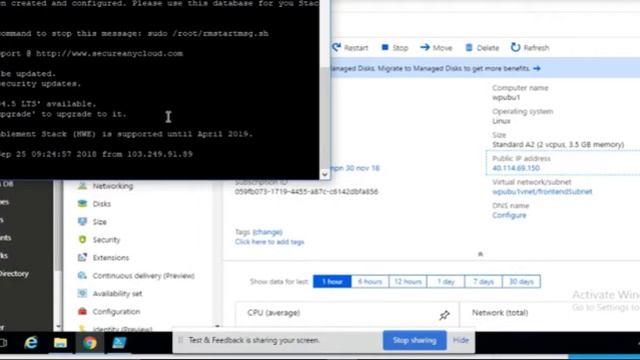The width and height of the screenshot is (640, 360).
Task: Select Availability set menu item
Action: tap(117, 293)
